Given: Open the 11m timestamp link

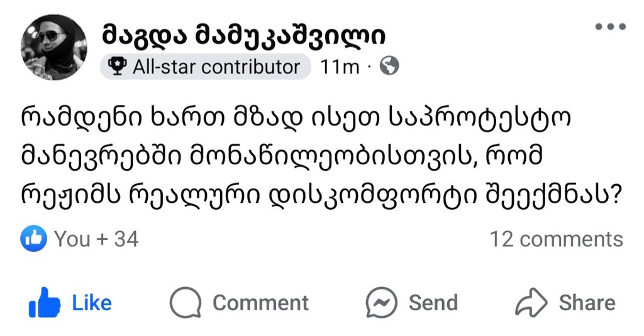Looking at the screenshot, I should tap(340, 67).
